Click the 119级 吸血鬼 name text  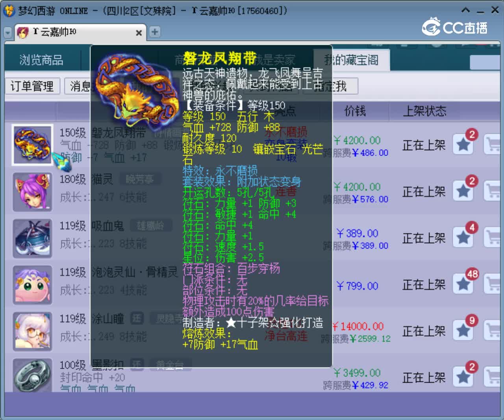[92, 226]
